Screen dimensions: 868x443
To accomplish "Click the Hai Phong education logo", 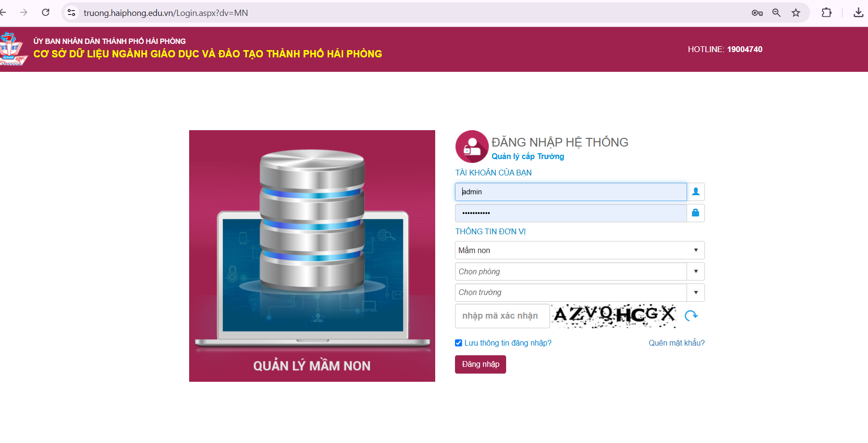I will pyautogui.click(x=12, y=49).
